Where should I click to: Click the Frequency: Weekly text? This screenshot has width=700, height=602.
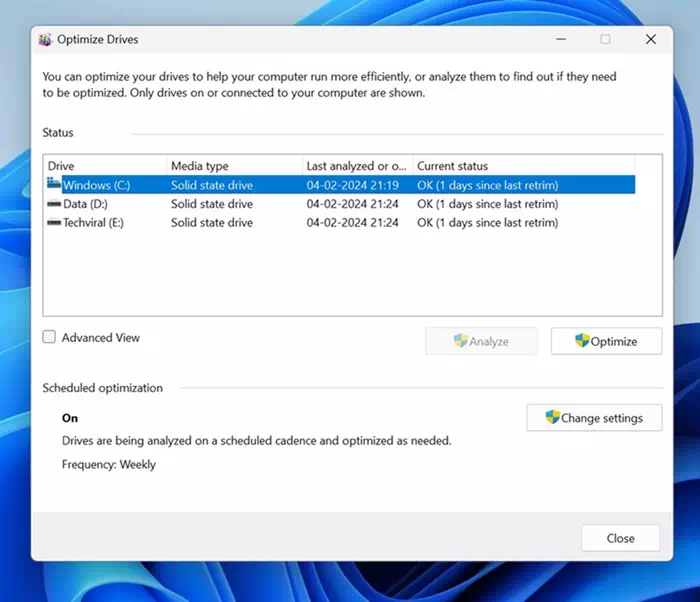point(109,464)
